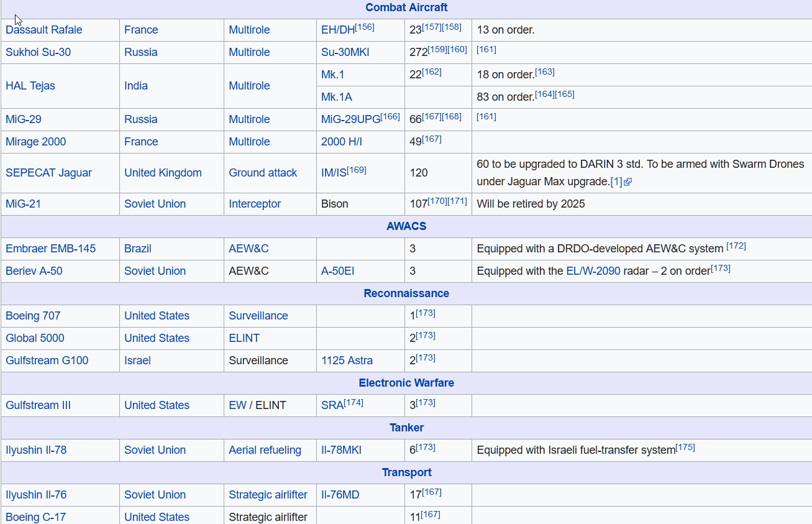
Task: Open the Mk.1 variant link
Action: pos(332,75)
